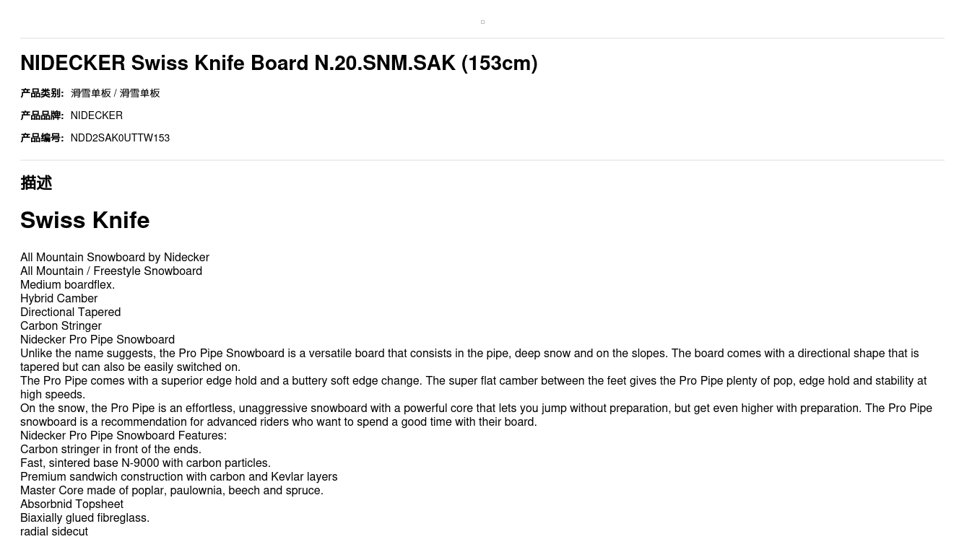Click the "Nidecker Pro Pipe Snowboard Features:" line
Screen dimensions: 959x560
coord(123,436)
